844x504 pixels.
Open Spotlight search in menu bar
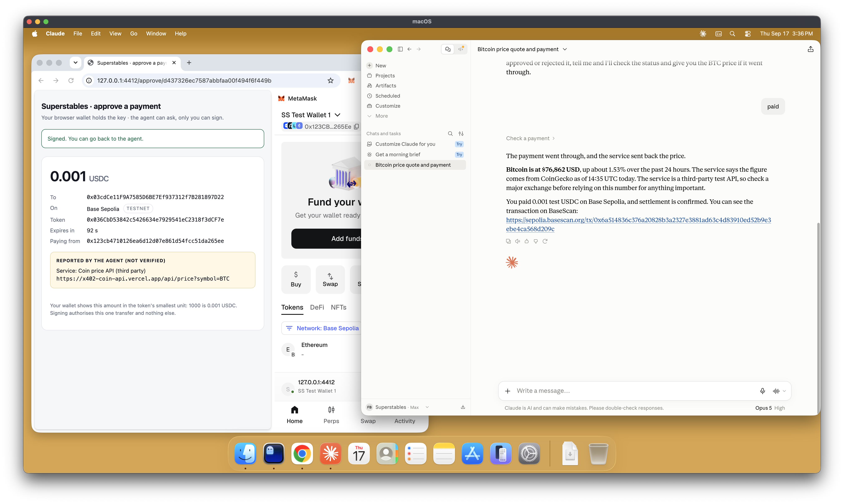(732, 34)
